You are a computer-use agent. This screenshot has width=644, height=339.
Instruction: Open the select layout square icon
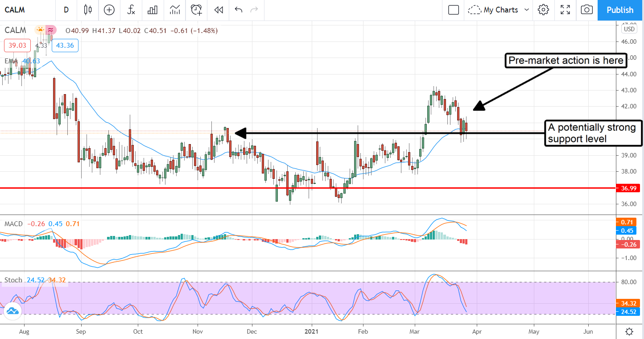click(454, 10)
